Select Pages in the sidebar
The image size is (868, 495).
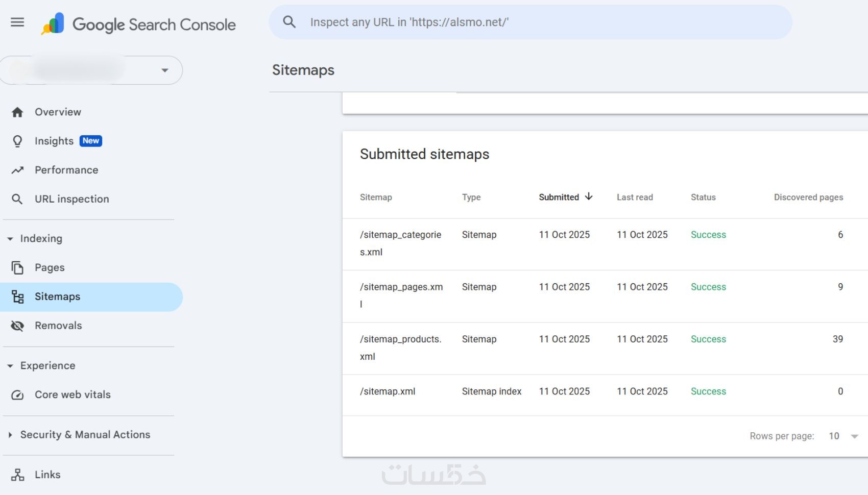[50, 268]
